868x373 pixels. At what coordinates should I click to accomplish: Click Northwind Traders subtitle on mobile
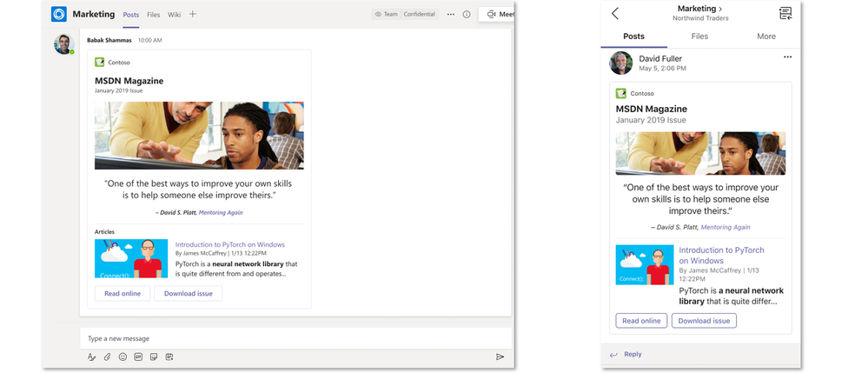pyautogui.click(x=700, y=18)
